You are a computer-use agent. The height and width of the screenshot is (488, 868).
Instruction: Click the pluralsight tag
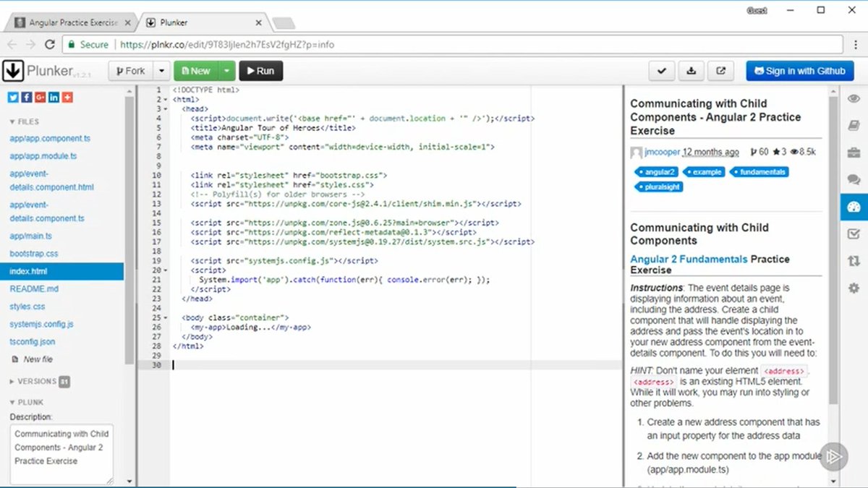[658, 187]
